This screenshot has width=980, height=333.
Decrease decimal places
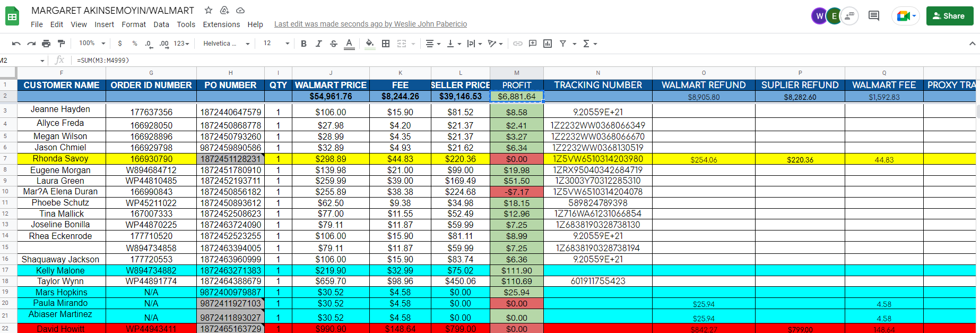coord(149,44)
